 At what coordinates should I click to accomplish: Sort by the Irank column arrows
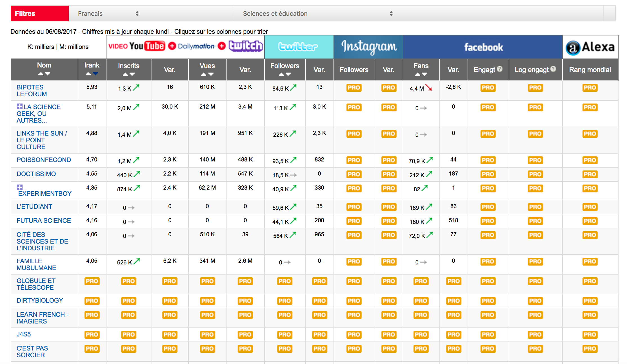coord(92,74)
